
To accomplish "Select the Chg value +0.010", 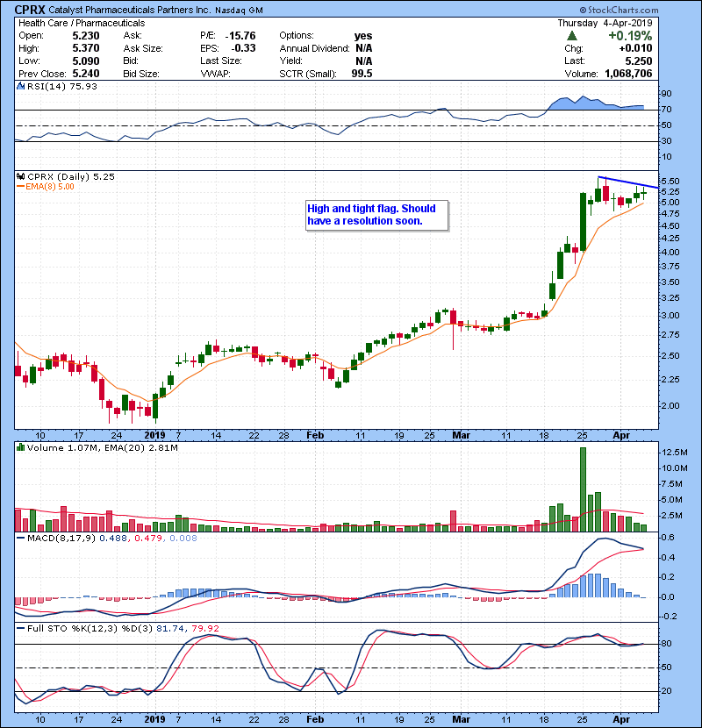I will (x=635, y=48).
